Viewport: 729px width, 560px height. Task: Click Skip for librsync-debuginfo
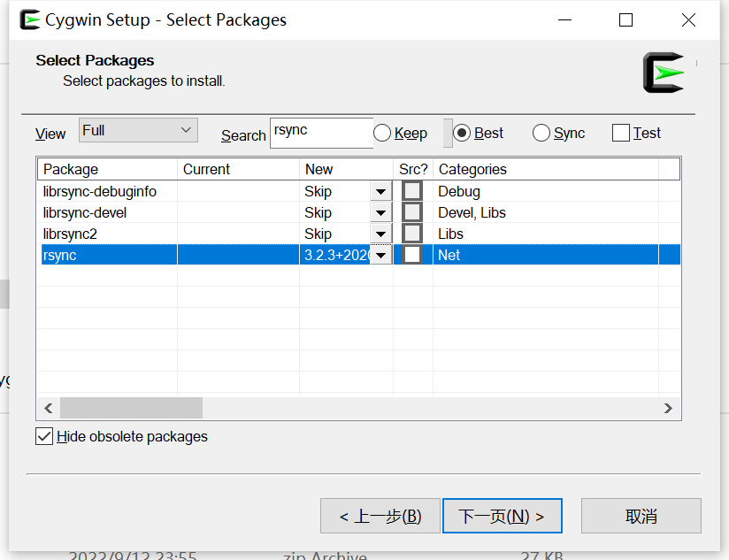click(x=318, y=191)
